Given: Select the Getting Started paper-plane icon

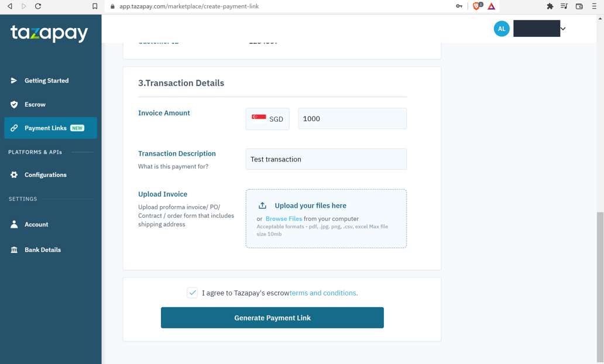Looking at the screenshot, I should 15,81.
